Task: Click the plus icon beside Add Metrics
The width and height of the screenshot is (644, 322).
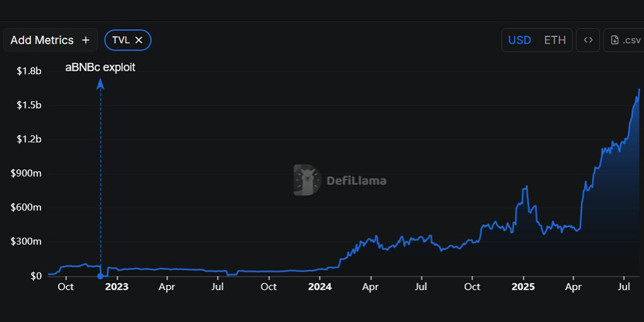Action: point(86,40)
